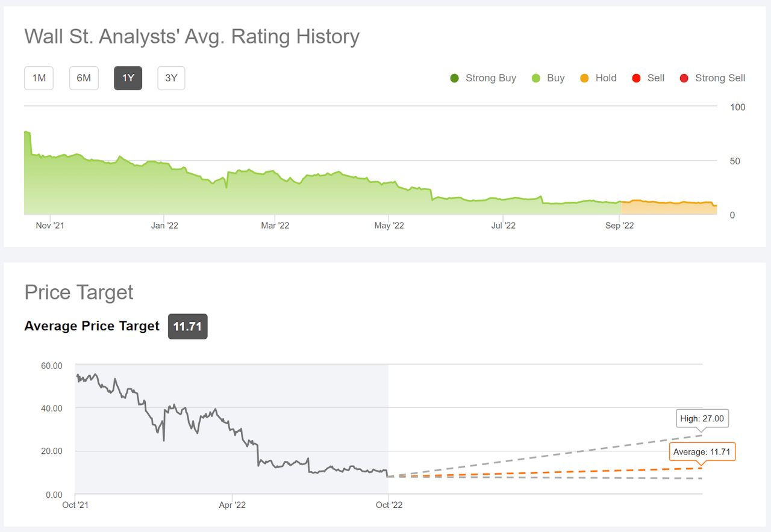
Task: Open the Wall St. Analysts' Avg. Rating History heading
Action: click(192, 36)
